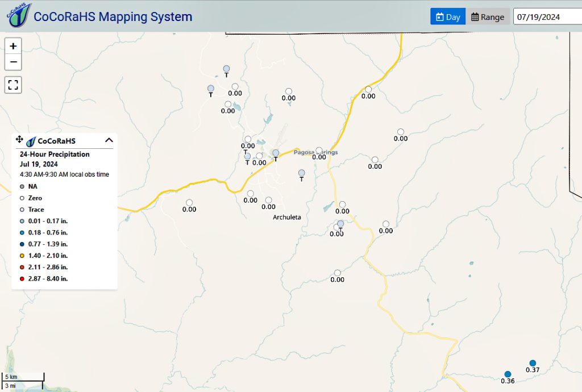Click the gray NA legend swatch

point(22,186)
